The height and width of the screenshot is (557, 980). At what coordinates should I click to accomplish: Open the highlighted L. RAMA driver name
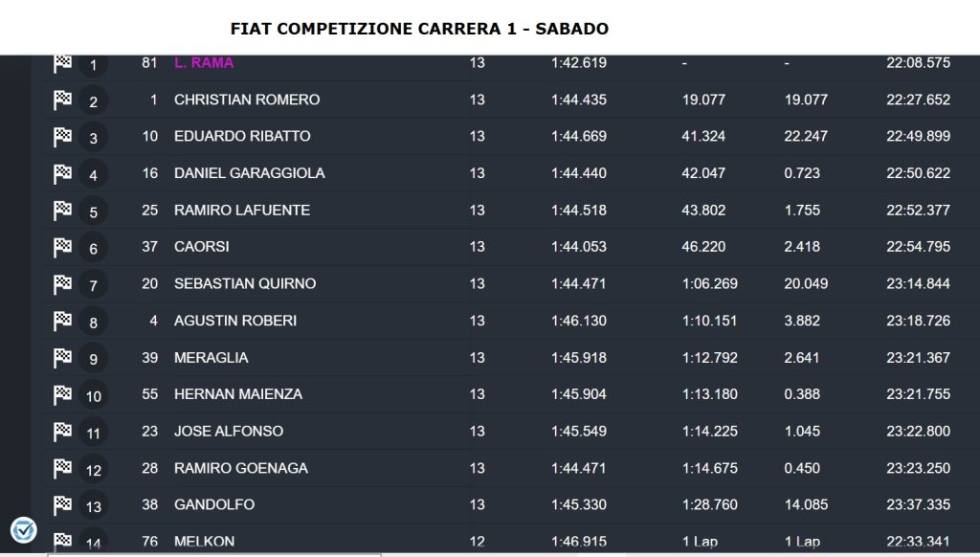click(204, 63)
